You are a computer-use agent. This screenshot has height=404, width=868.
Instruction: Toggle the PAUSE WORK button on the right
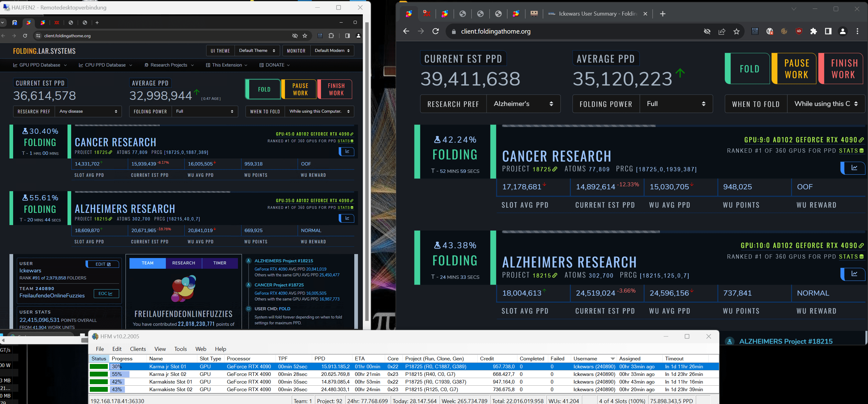[796, 69]
